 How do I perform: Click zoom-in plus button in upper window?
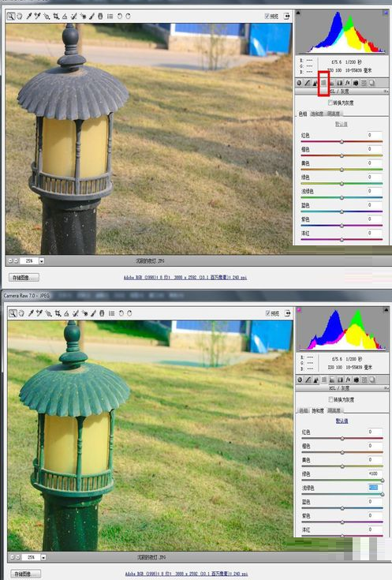pyautogui.click(x=16, y=260)
